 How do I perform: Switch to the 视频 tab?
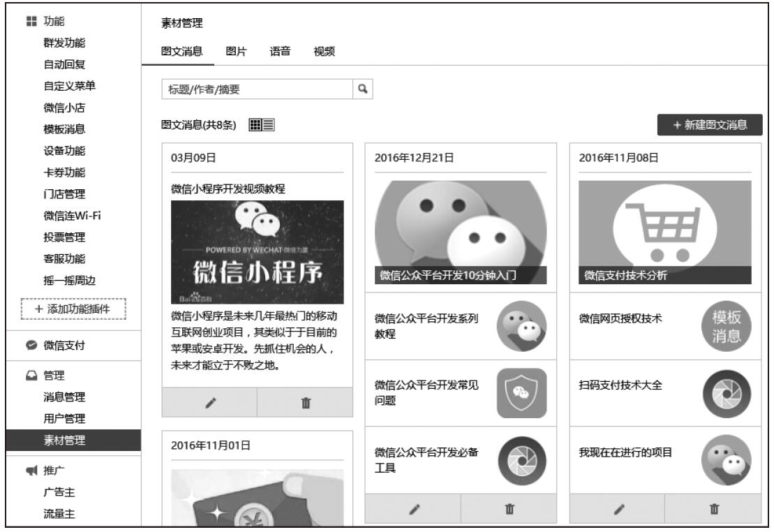(x=323, y=50)
